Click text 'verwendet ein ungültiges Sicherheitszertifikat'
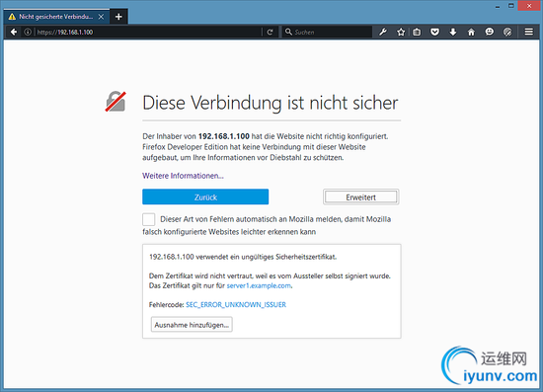Viewport: 543px width, 392px height. (266, 257)
